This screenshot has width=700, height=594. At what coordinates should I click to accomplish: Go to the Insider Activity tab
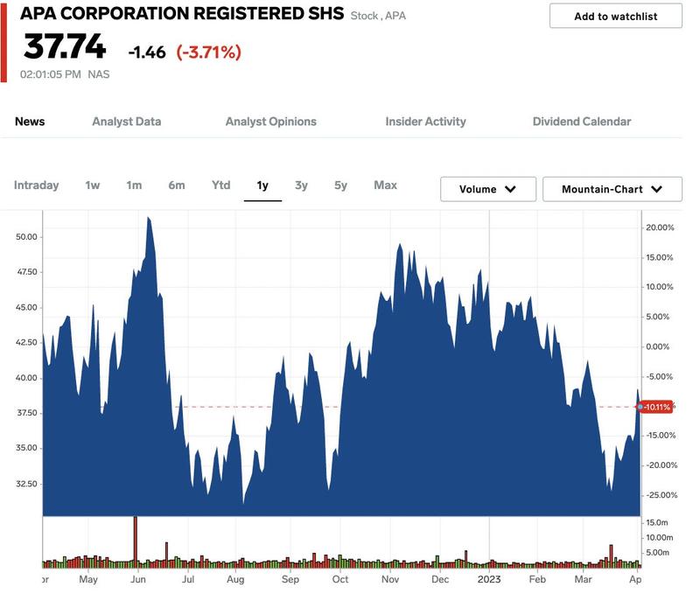tap(425, 122)
